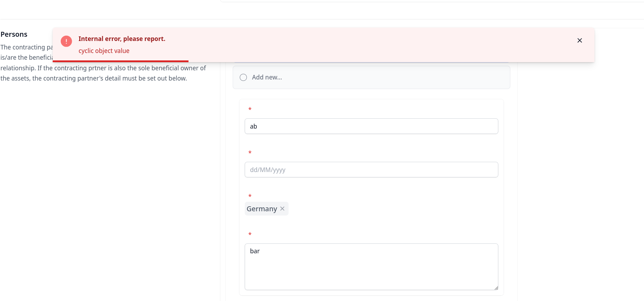644x301 pixels.
Task: Dismiss the internal error notification
Action: tap(579, 41)
